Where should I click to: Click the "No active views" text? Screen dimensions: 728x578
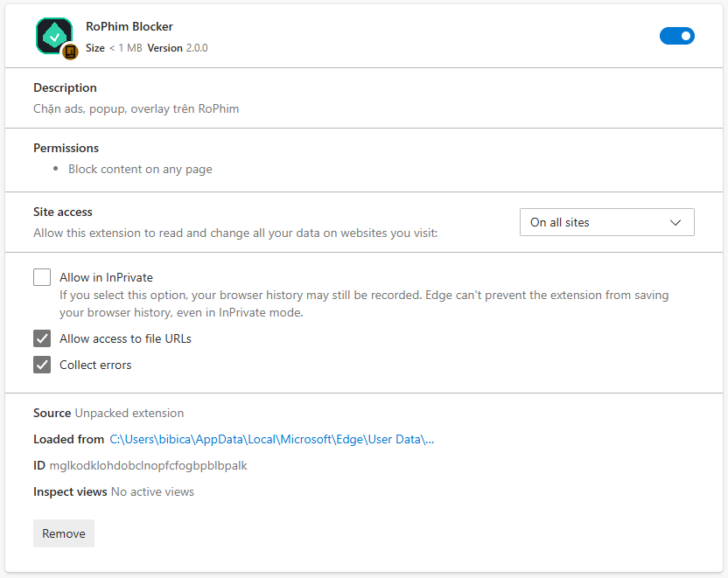pyautogui.click(x=152, y=491)
